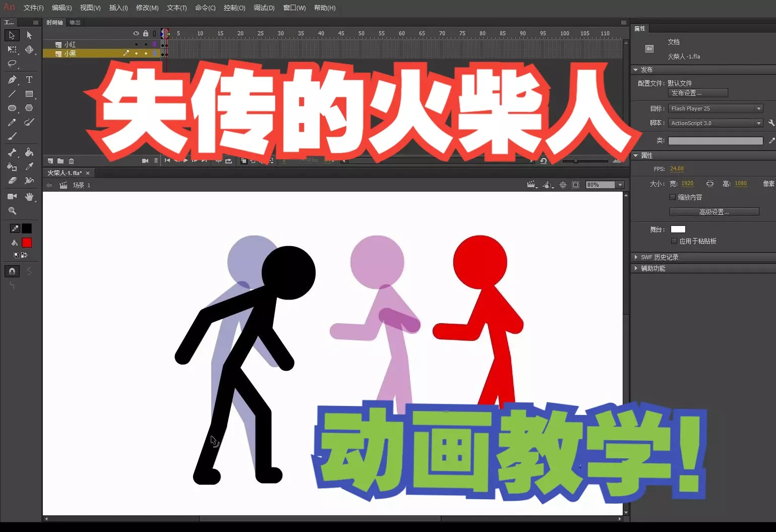The width and height of the screenshot is (776, 532).
Task: Select the Subselection tool
Action: 29,35
